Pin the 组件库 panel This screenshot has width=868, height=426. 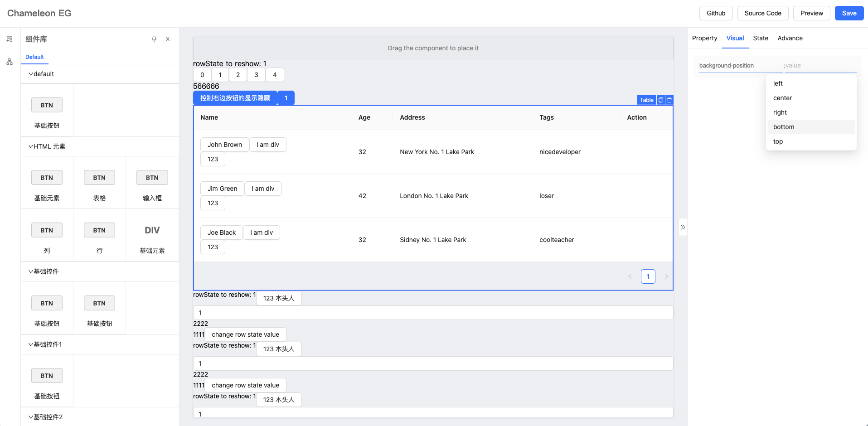point(154,39)
